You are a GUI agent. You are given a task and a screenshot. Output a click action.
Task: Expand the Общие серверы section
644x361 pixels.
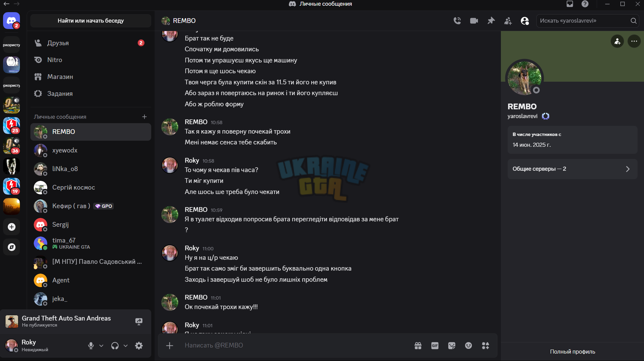click(572, 169)
